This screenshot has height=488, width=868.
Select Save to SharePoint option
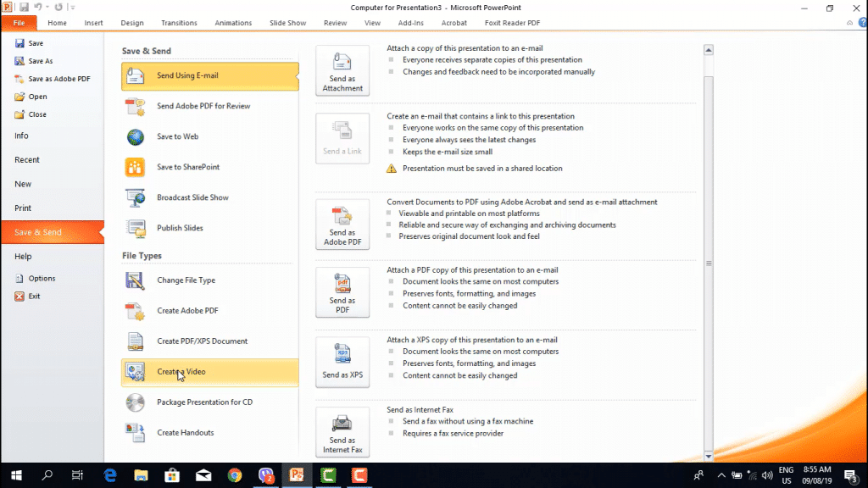[x=210, y=167]
